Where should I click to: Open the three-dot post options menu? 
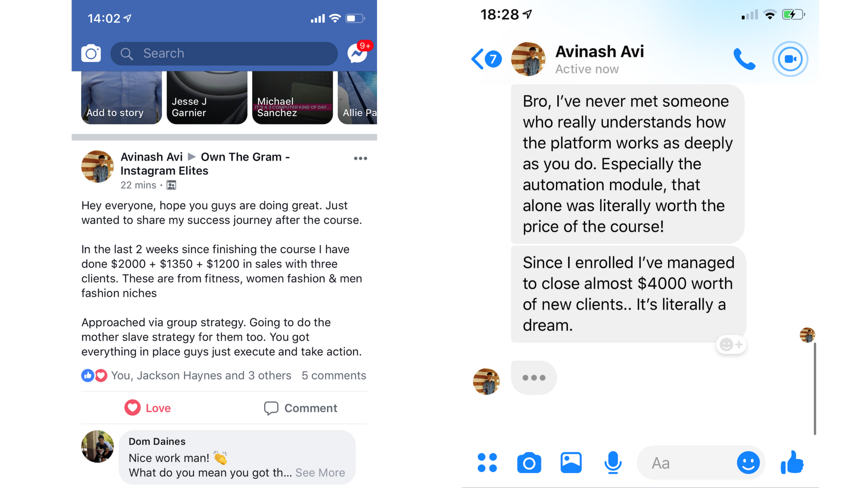coord(360,158)
